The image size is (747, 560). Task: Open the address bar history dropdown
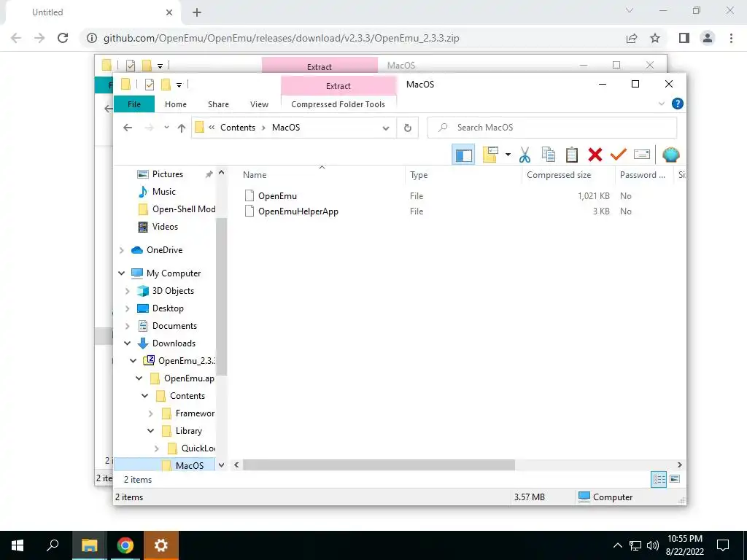click(x=386, y=128)
